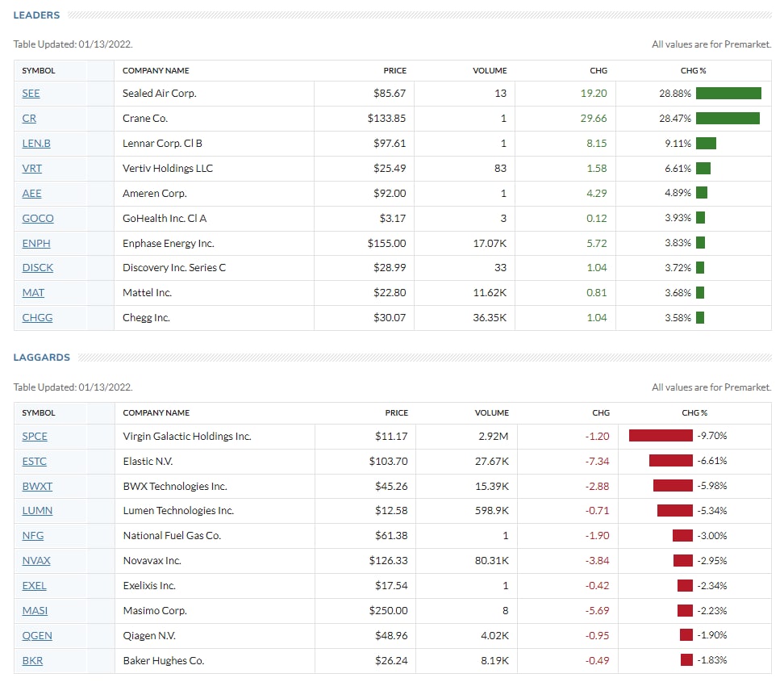
Task: Click the Laggards table VOLUME column header
Action: [x=491, y=412]
